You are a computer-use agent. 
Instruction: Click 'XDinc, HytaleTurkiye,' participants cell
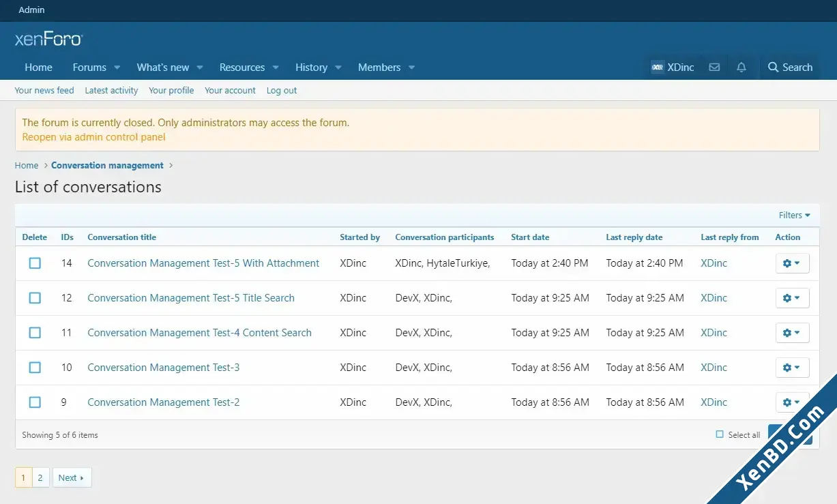[443, 263]
